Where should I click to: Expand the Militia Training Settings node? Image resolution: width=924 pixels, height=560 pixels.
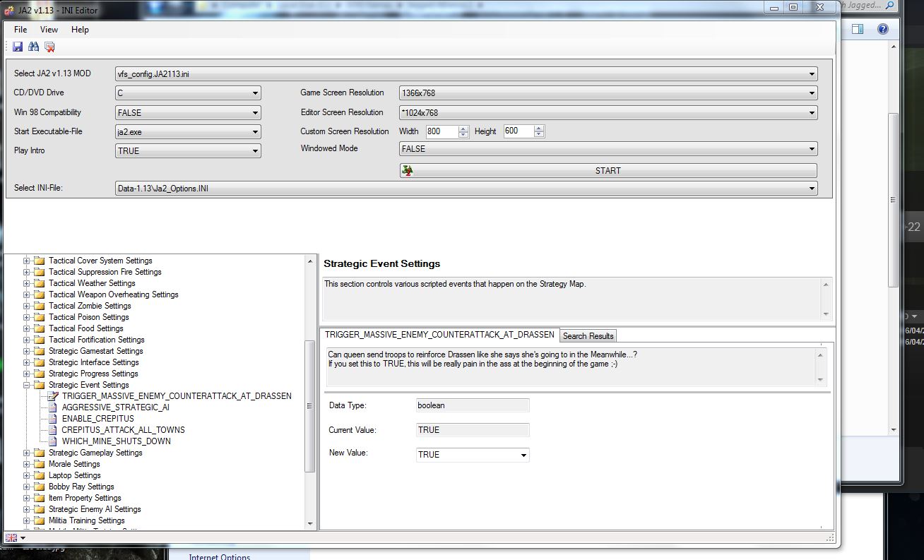27,520
